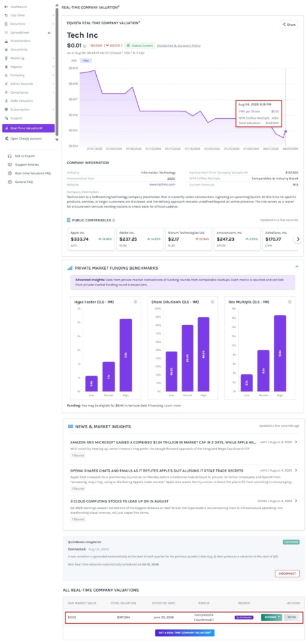The width and height of the screenshot is (308, 644).
Task: Switch chart range to 30D
Action: 74,60
